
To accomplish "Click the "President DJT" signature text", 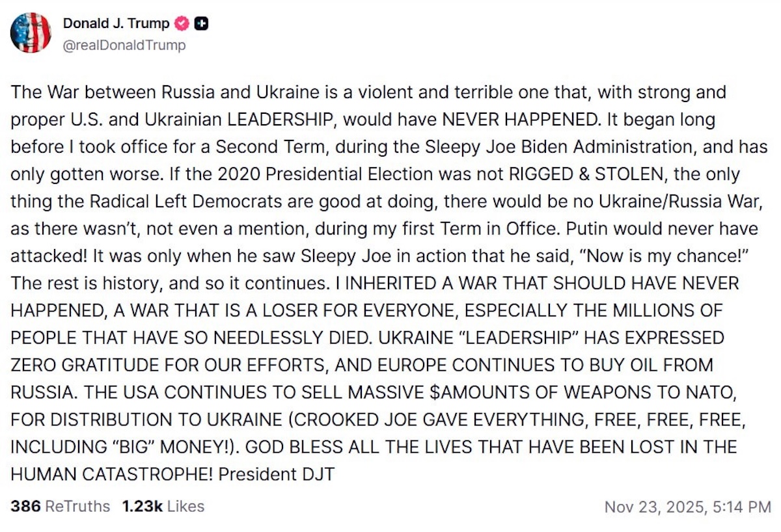I will pyautogui.click(x=276, y=474).
